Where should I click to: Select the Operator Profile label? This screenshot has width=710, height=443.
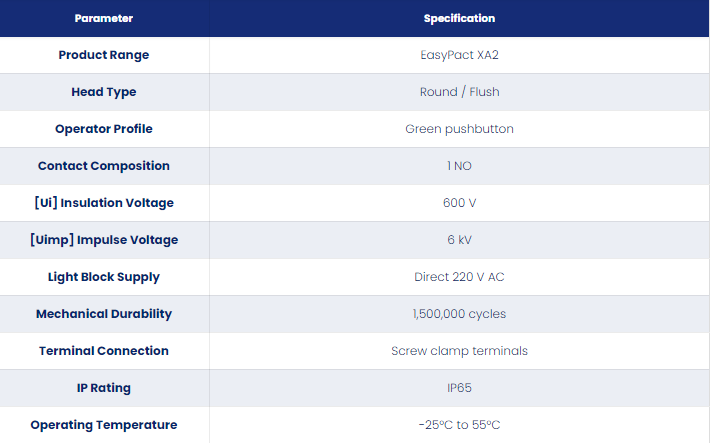pos(104,129)
